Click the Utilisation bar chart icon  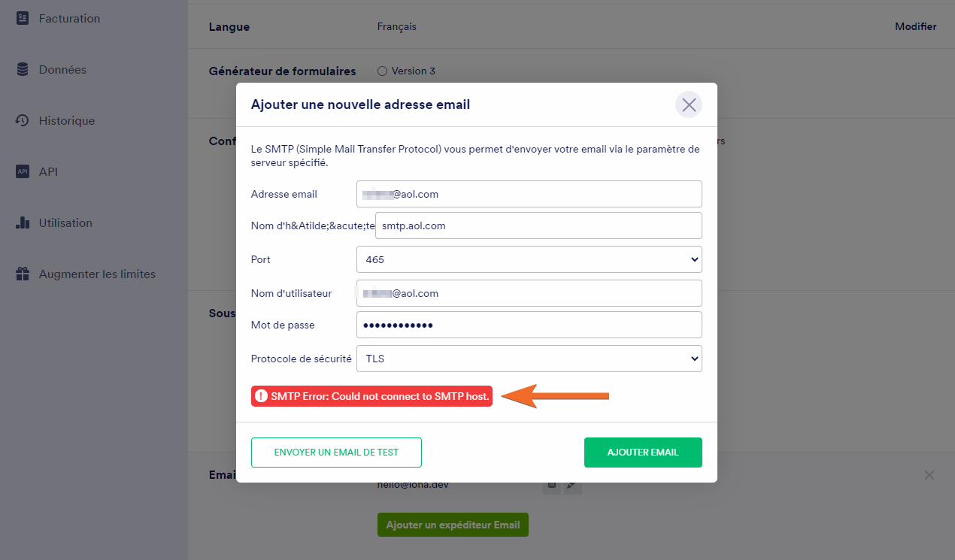23,223
